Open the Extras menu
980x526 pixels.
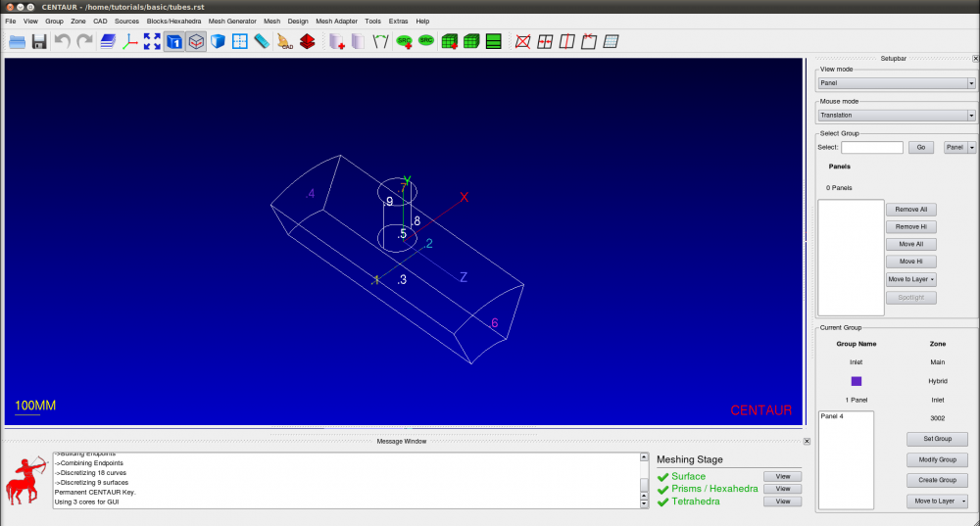[x=398, y=22]
